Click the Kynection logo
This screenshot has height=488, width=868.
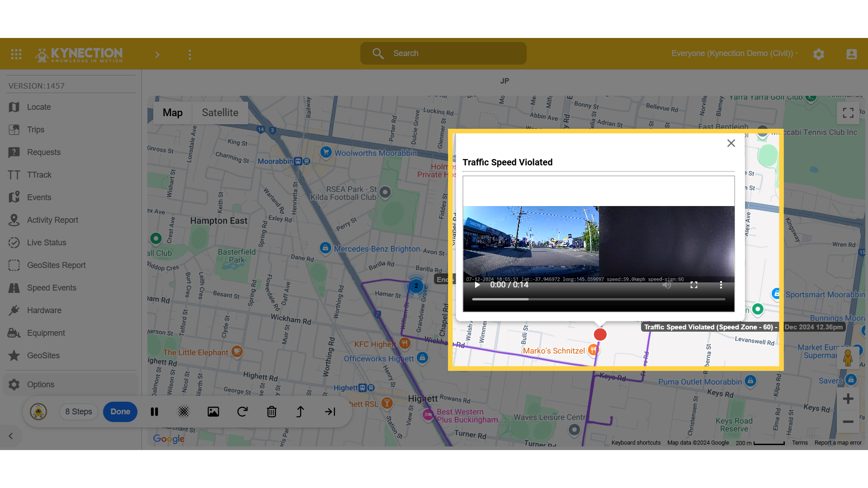coord(79,54)
